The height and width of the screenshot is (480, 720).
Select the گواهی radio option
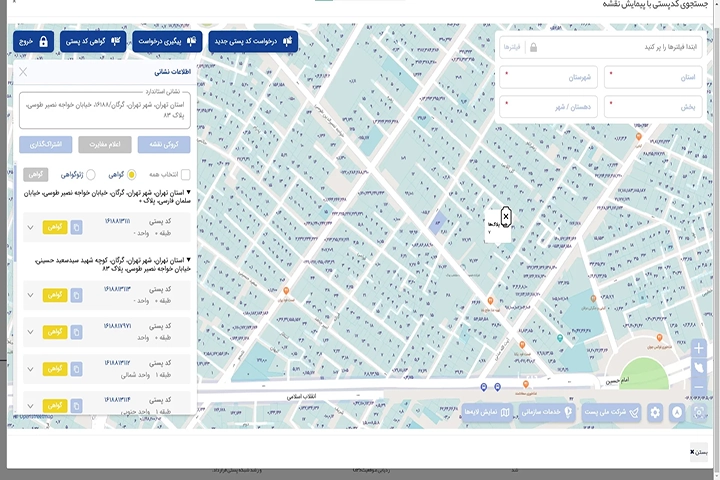132,175
